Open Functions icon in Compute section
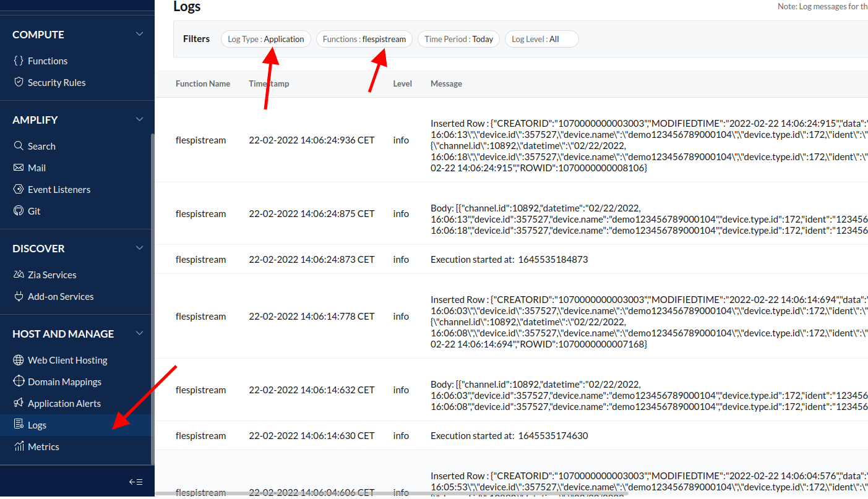This screenshot has width=868, height=499. (19, 61)
